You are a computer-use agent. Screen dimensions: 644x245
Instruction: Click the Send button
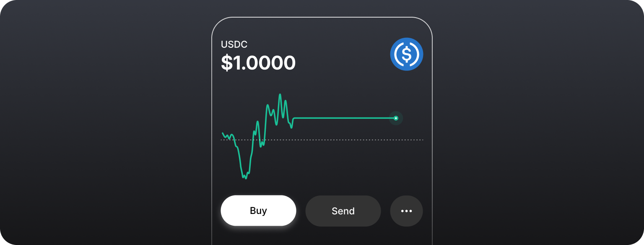tap(343, 211)
